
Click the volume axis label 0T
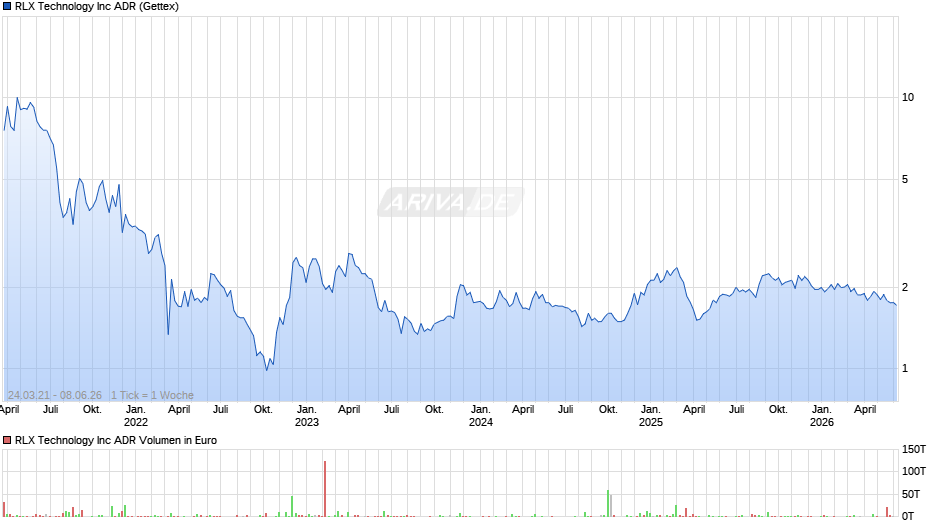908,516
